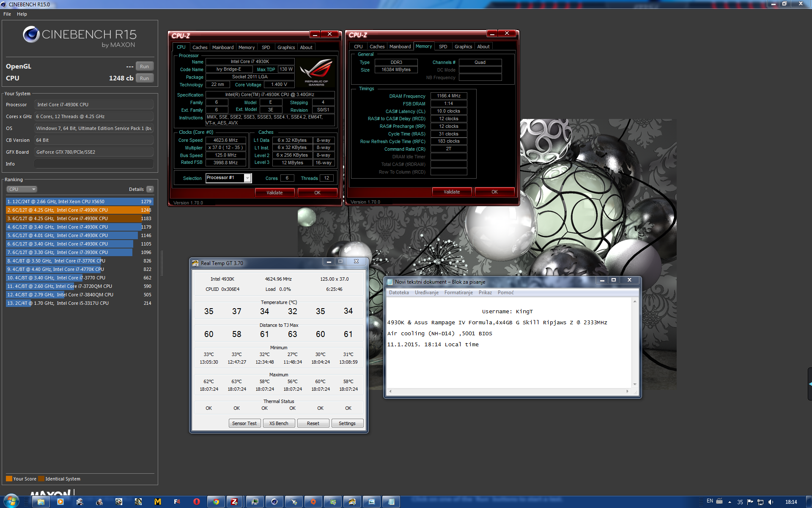Click Notepad vertical scrollbar down arrow
Screen dimensions: 812x508
[635, 384]
